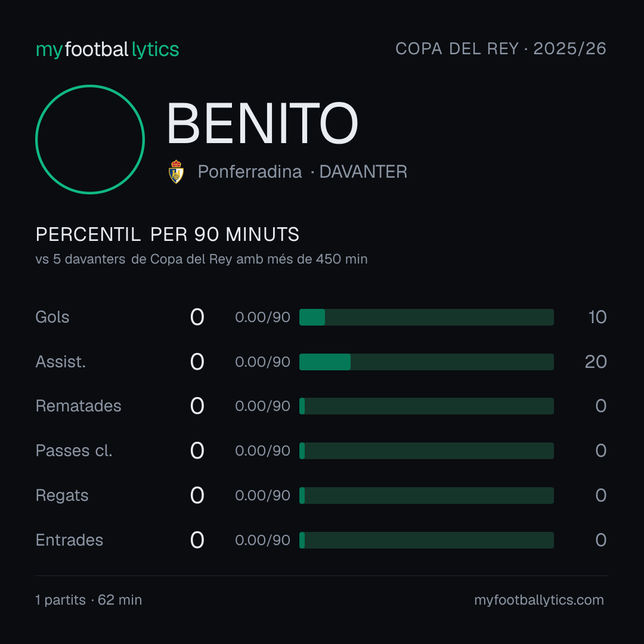
Task: Open myfootballytics.com footer link
Action: [539, 600]
